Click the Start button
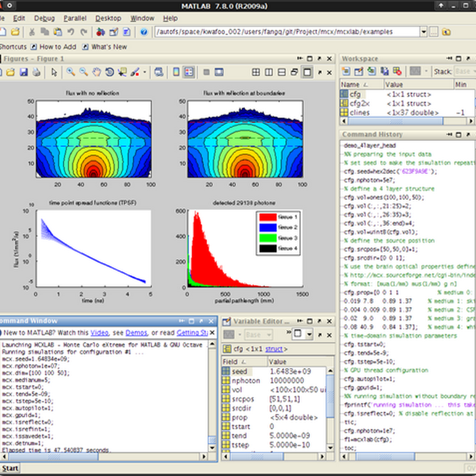Viewport: 476px width, 476px height. tap(10, 468)
